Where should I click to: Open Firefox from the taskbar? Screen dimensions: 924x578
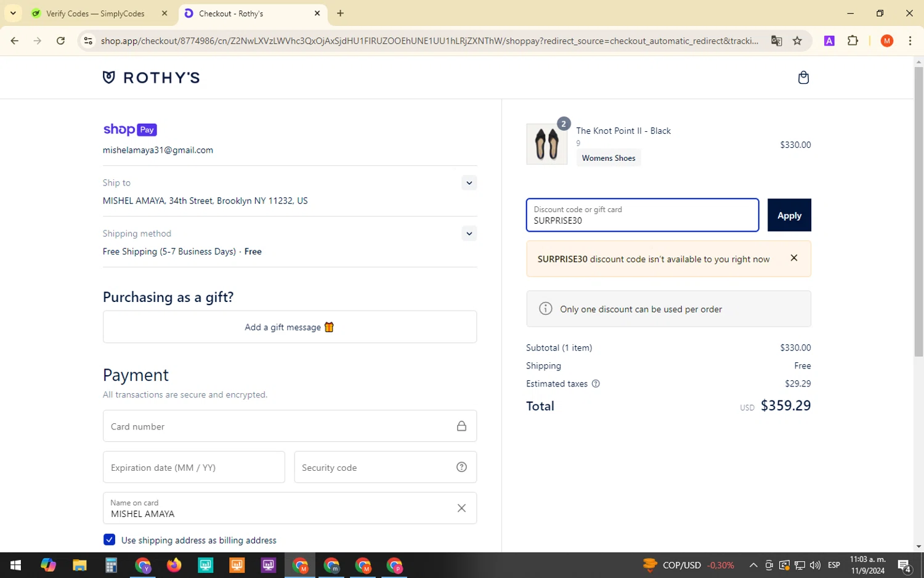[174, 565]
